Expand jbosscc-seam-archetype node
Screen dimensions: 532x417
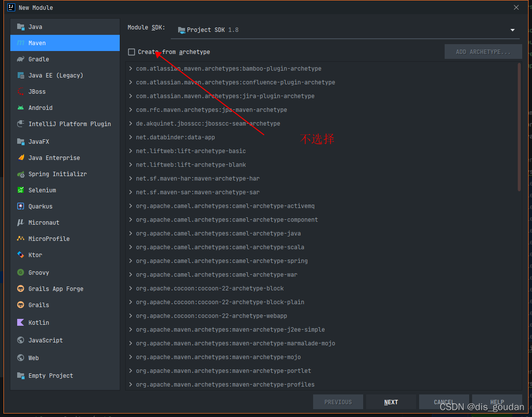[x=131, y=124]
